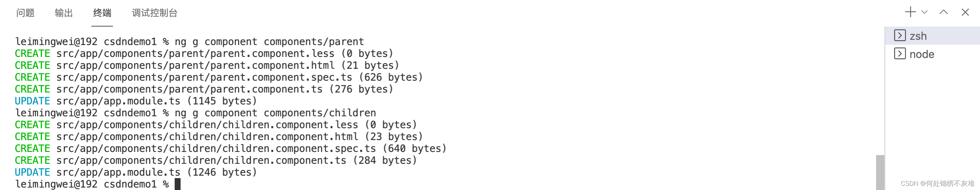Image resolution: width=980 pixels, height=190 pixels.
Task: Click the "ng g component components/children" command line
Action: (275, 113)
